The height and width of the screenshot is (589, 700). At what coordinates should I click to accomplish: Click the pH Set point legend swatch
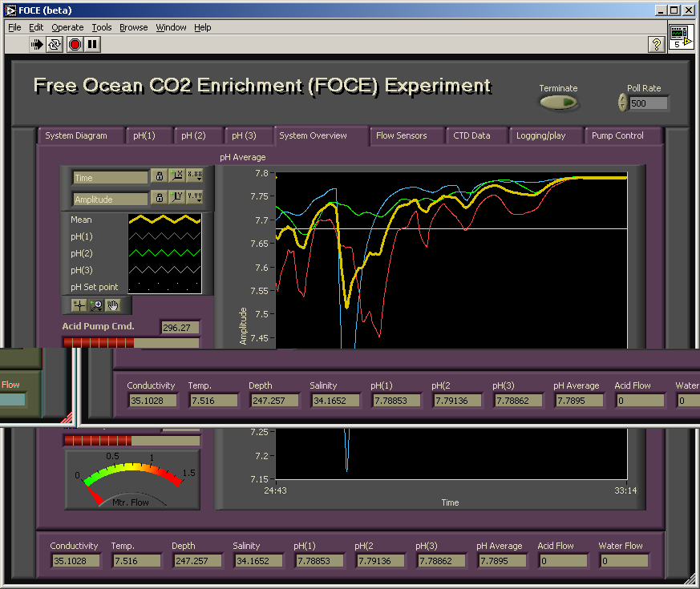[164, 285]
